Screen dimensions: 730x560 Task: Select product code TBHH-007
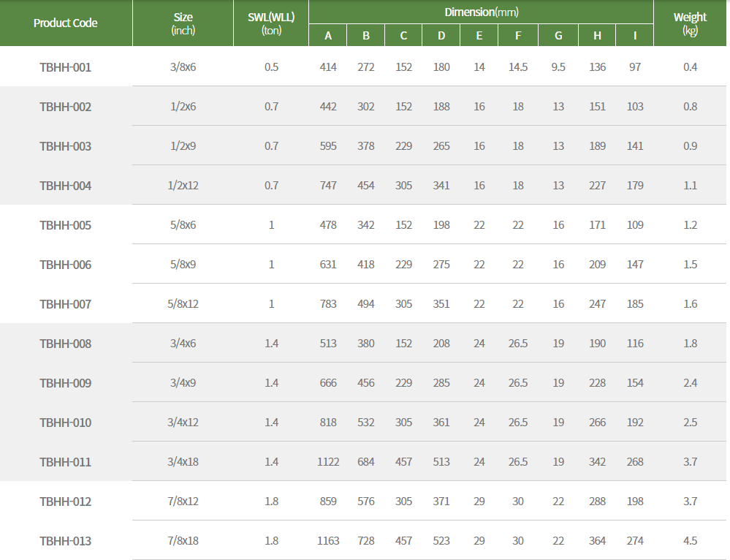pyautogui.click(x=66, y=304)
